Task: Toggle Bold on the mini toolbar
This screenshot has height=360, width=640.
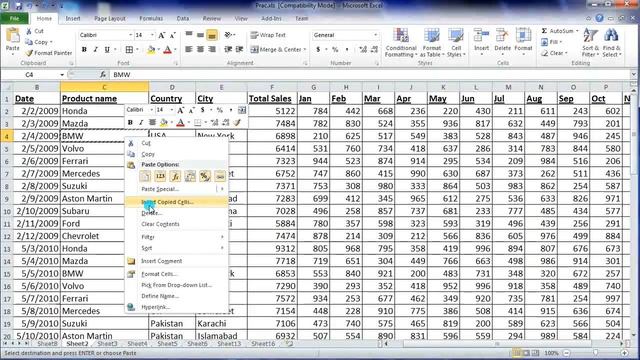Action: click(x=130, y=122)
